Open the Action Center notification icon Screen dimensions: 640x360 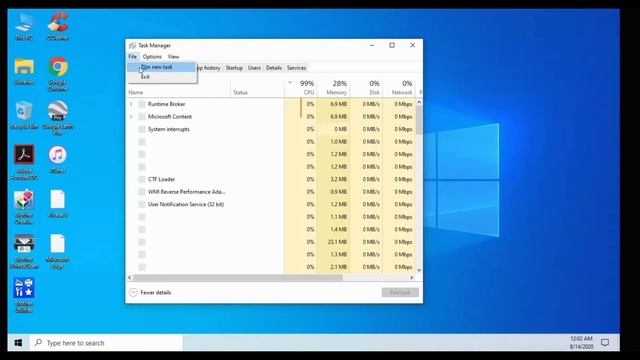tap(605, 343)
